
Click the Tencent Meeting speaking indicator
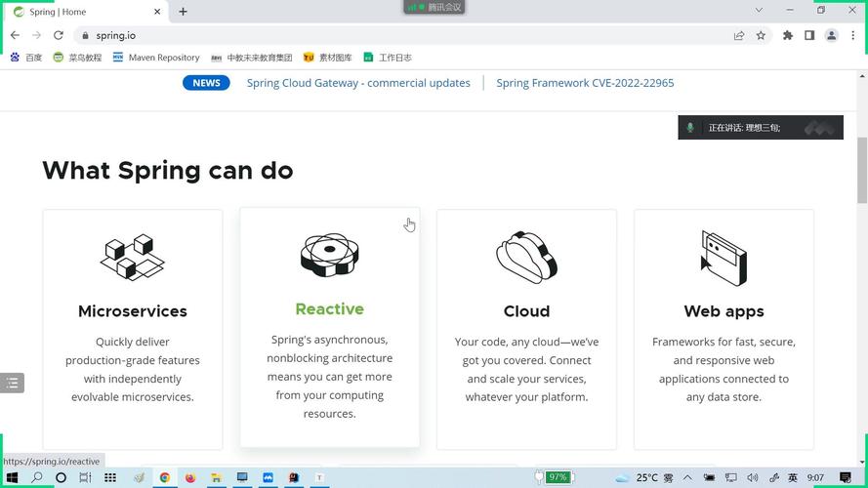click(x=761, y=127)
